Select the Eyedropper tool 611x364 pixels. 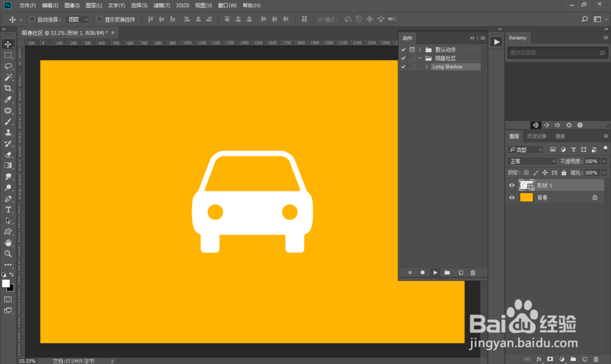coord(8,100)
